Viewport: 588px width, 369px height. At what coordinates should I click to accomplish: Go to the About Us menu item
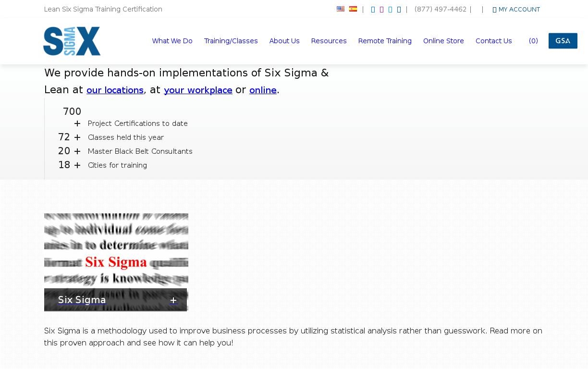coord(284,41)
